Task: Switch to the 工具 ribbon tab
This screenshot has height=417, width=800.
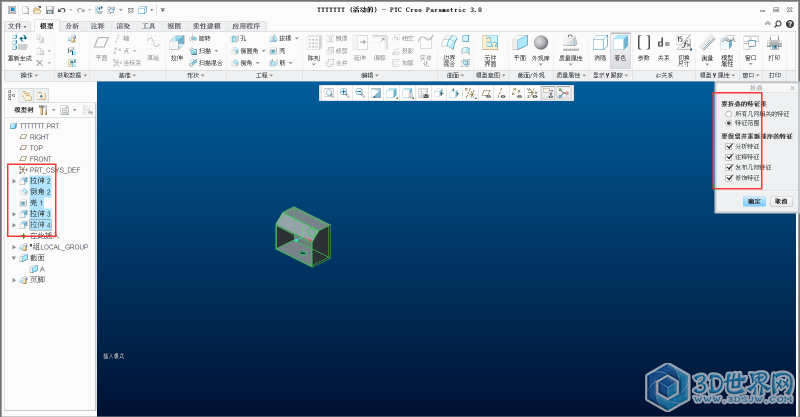Action: pos(148,26)
